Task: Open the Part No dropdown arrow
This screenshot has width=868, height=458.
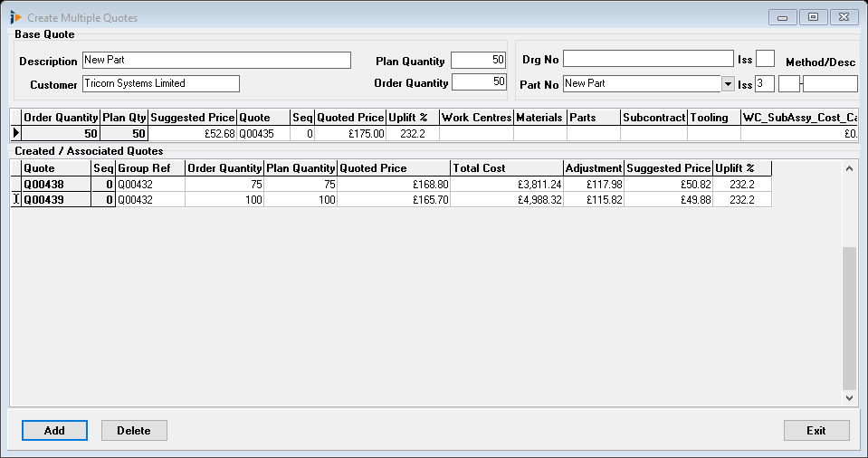Action: click(728, 83)
